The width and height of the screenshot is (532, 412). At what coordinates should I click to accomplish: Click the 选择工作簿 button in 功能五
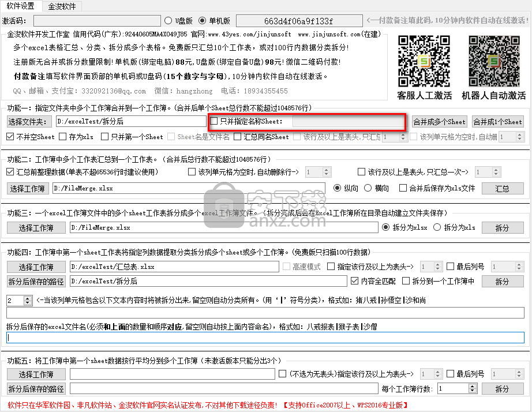[x=36, y=374]
